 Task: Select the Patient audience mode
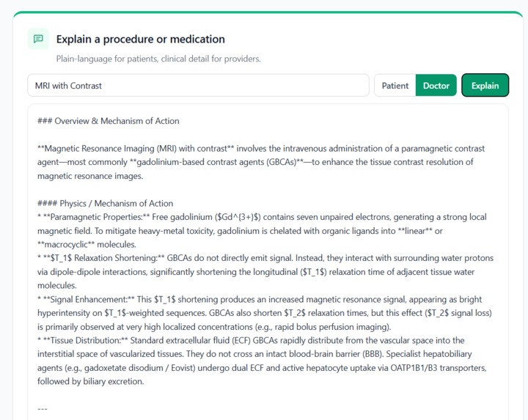395,86
